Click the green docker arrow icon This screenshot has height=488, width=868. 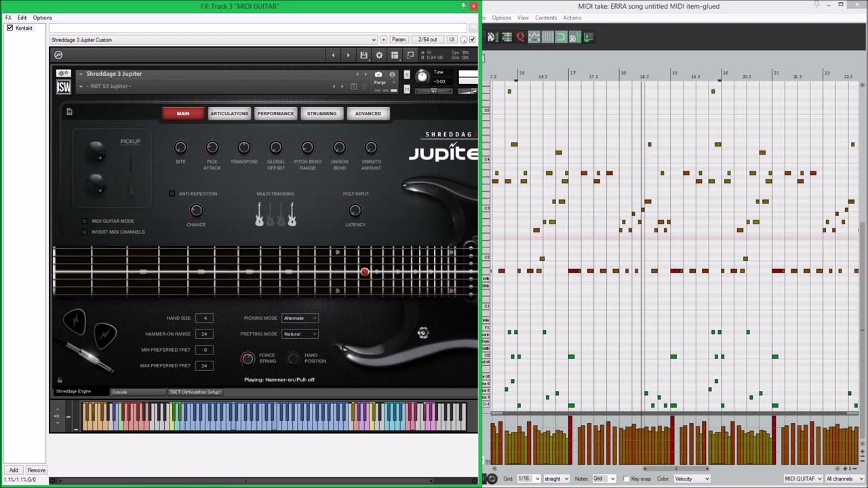tap(588, 37)
